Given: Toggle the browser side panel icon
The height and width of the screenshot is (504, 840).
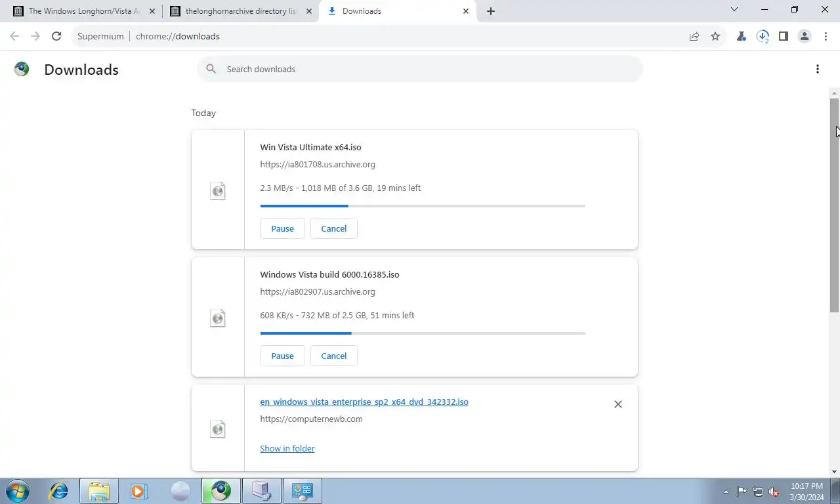Looking at the screenshot, I should (x=784, y=36).
